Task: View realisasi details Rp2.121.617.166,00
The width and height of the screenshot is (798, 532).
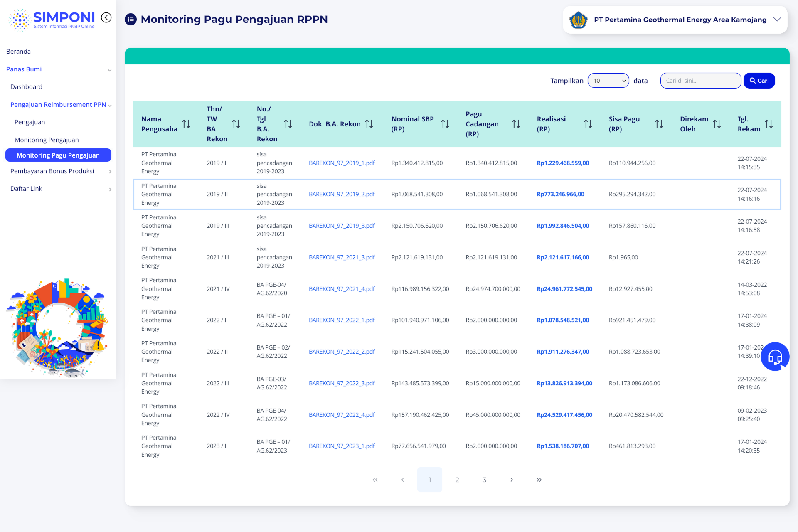Action: click(x=563, y=257)
